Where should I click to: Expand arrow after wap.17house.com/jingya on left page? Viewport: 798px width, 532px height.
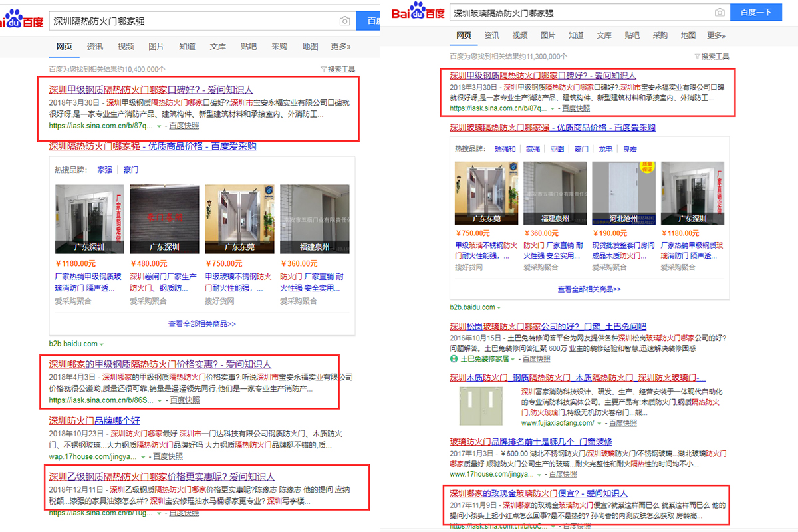143,458
